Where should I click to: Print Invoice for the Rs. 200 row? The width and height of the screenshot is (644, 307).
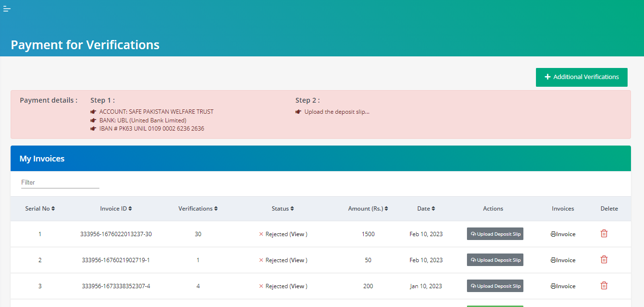(x=563, y=286)
